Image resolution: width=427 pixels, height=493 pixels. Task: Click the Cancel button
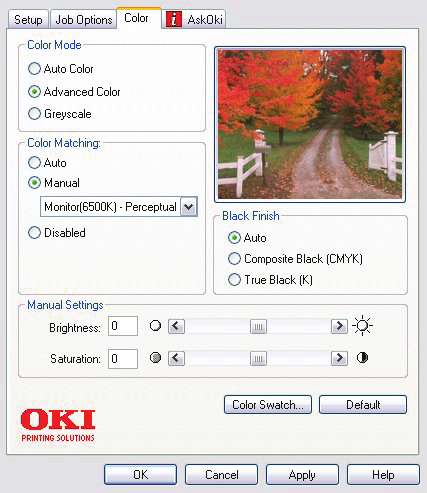click(x=221, y=474)
